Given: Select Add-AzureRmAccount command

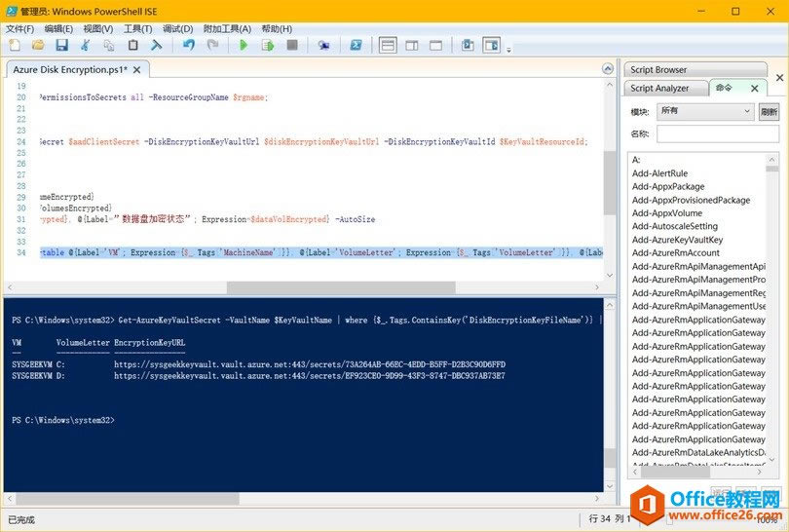Looking at the screenshot, I should [x=676, y=252].
